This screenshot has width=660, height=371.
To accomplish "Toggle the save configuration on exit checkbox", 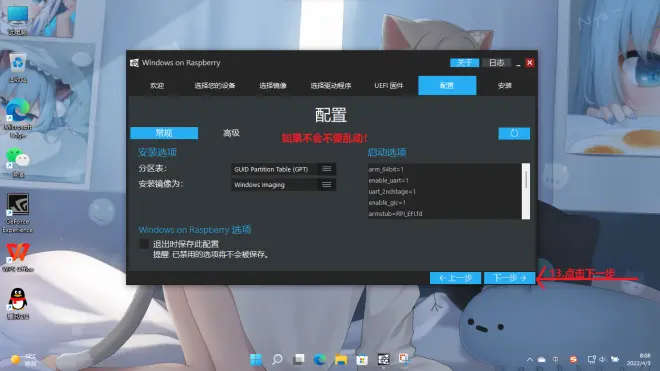I will tap(144, 244).
